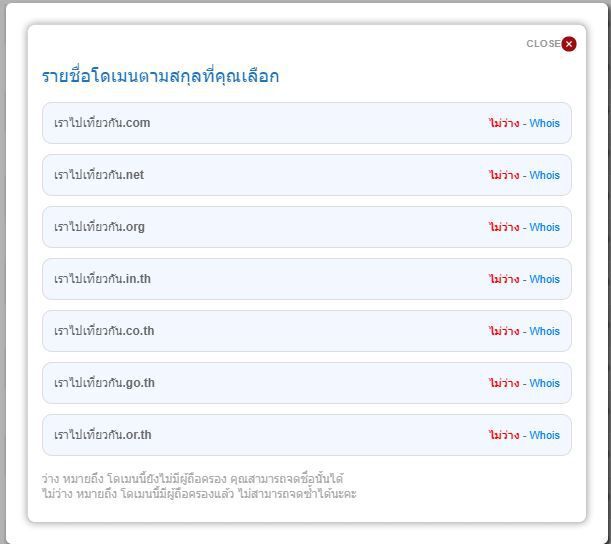Open Whois for เราไปเที่ยวกัน.or.th

544,435
